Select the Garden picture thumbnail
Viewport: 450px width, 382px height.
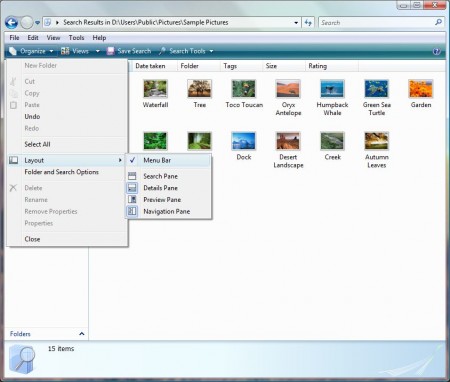pos(421,89)
